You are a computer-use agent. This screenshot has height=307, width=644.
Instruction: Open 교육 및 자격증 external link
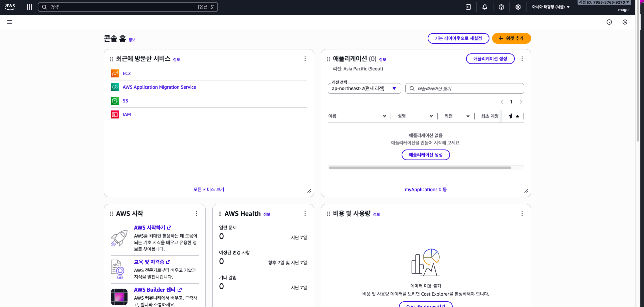click(152, 262)
